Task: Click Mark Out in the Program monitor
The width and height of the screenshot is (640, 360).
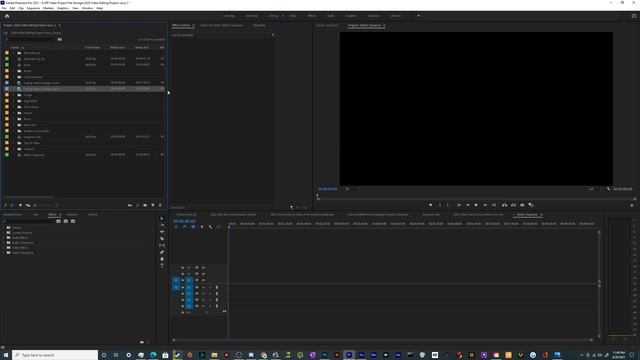Action: click(448, 205)
